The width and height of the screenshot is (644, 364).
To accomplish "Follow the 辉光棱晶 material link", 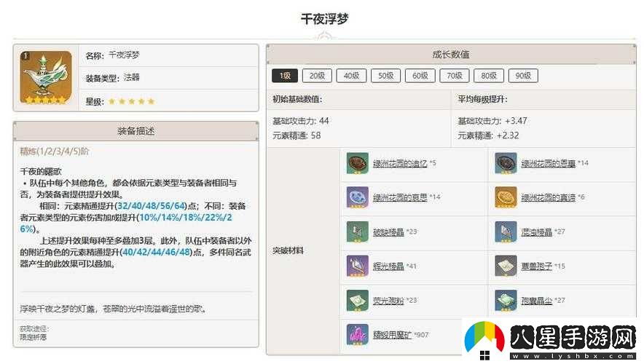I will (x=388, y=266).
